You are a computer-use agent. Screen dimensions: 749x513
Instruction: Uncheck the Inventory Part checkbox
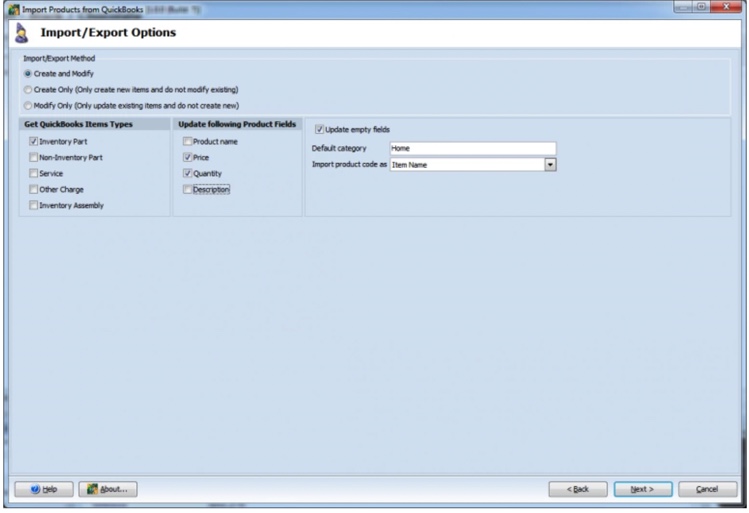point(33,141)
